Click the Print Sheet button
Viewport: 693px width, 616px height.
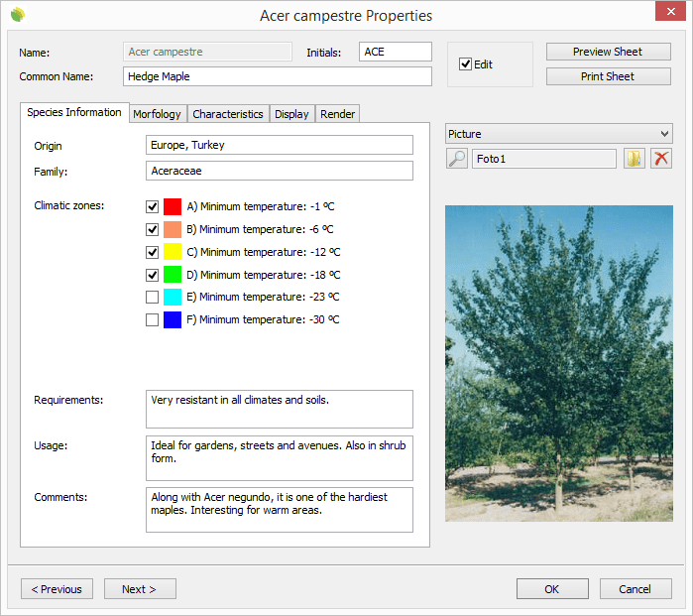[x=608, y=76]
